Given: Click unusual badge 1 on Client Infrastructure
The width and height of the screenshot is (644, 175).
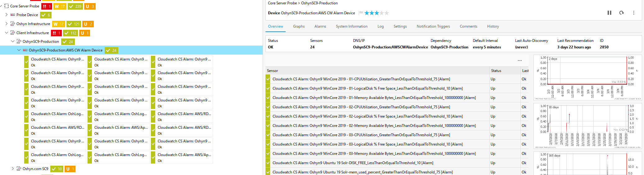Looking at the screenshot, I should pos(85,33).
